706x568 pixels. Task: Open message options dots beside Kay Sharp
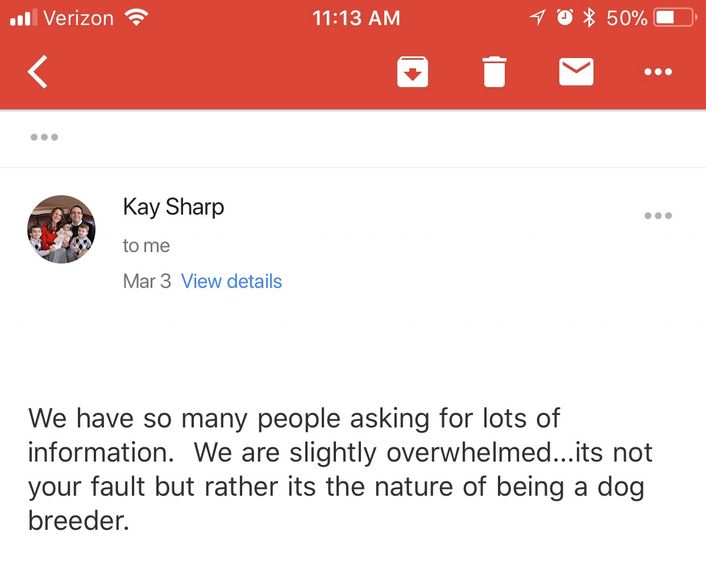point(658,216)
